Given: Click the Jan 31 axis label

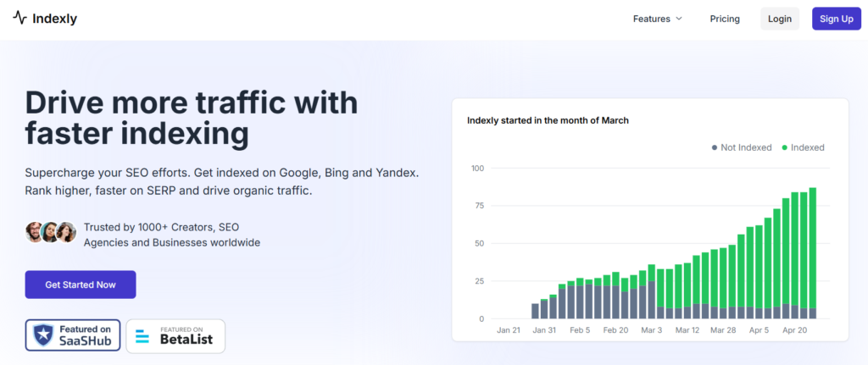Looking at the screenshot, I should coord(544,331).
